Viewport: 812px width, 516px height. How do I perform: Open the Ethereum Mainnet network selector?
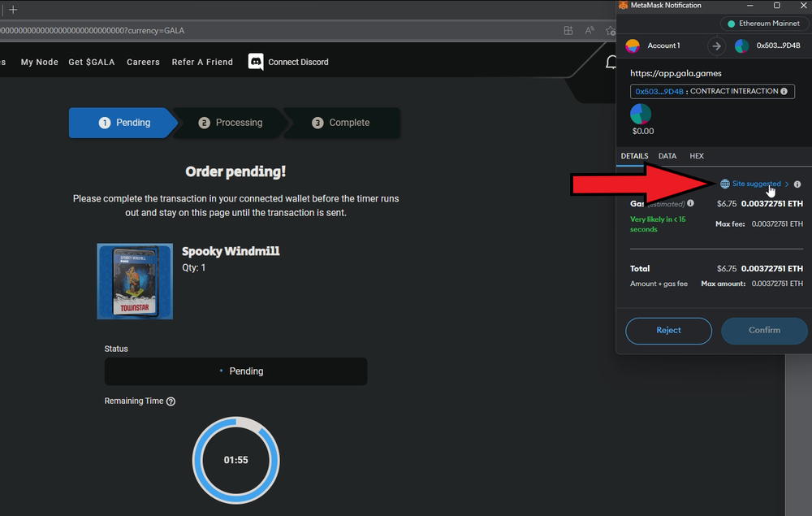click(x=763, y=24)
